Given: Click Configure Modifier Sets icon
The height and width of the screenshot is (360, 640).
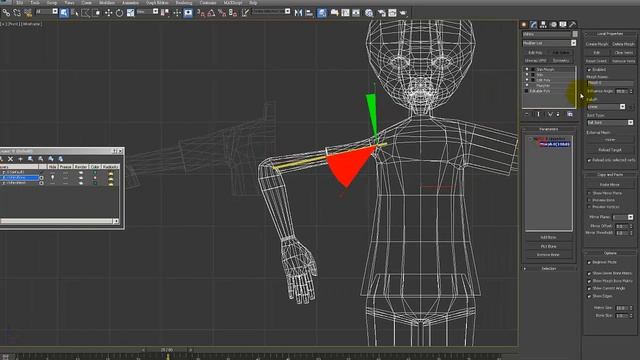Looking at the screenshot, I should point(570,114).
